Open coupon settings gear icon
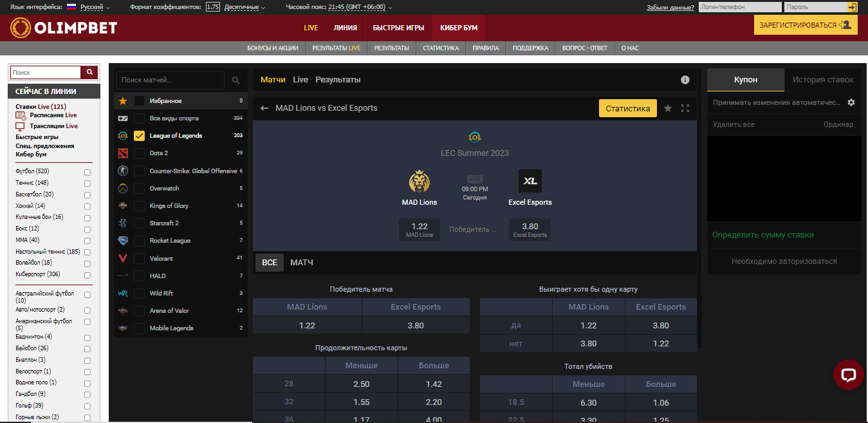The height and width of the screenshot is (423, 868). click(851, 102)
